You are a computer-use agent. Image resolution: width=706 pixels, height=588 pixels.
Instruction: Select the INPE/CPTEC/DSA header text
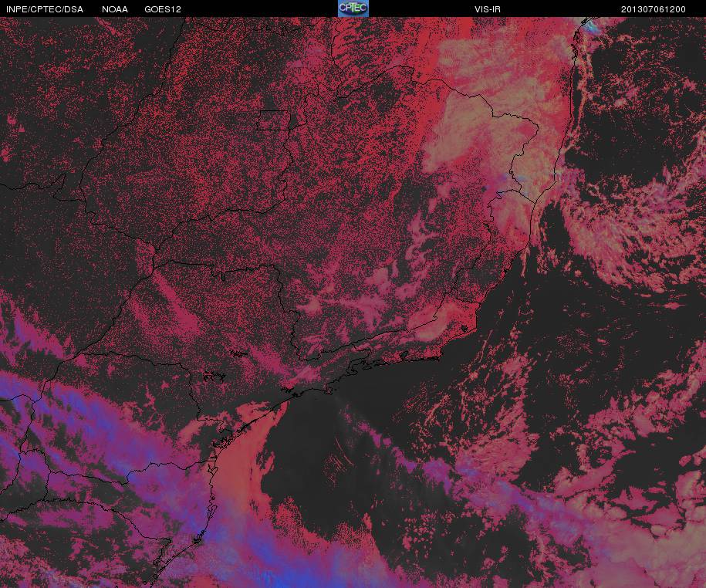click(x=45, y=9)
